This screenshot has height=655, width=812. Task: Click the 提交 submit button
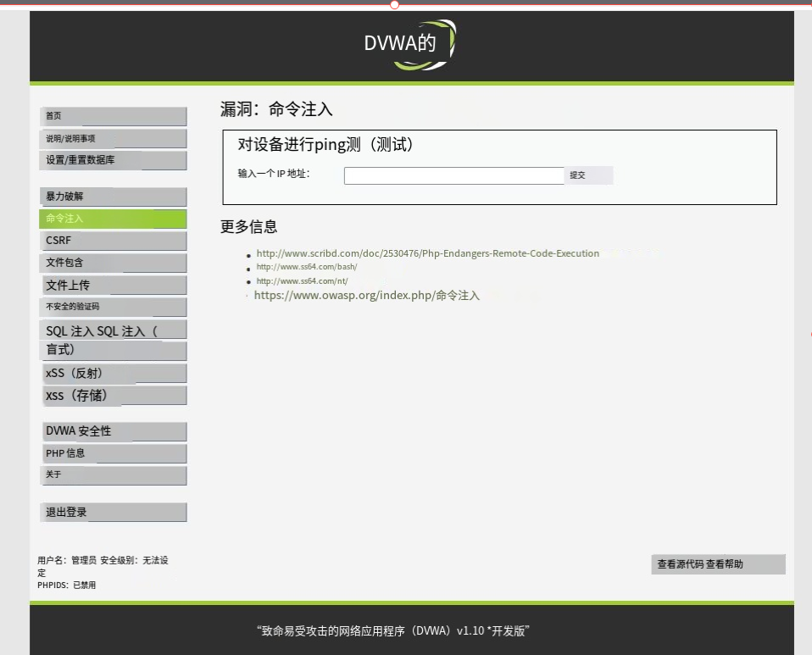pos(588,175)
